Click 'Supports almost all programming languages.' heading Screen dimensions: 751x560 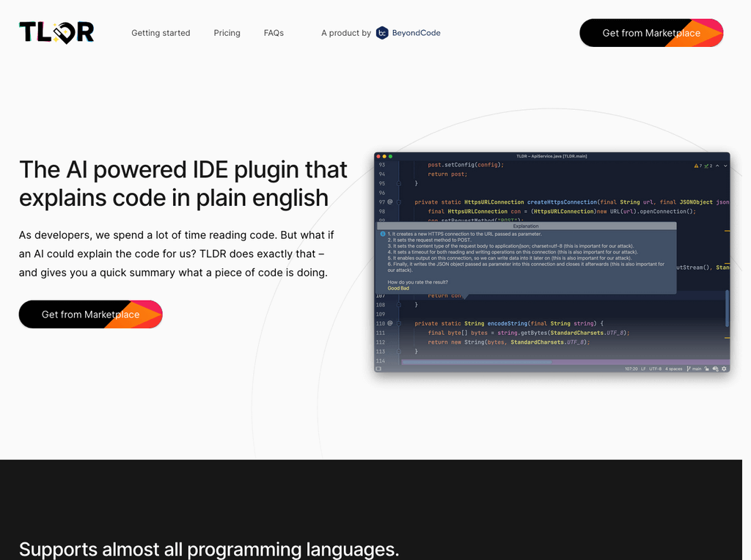[209, 549]
